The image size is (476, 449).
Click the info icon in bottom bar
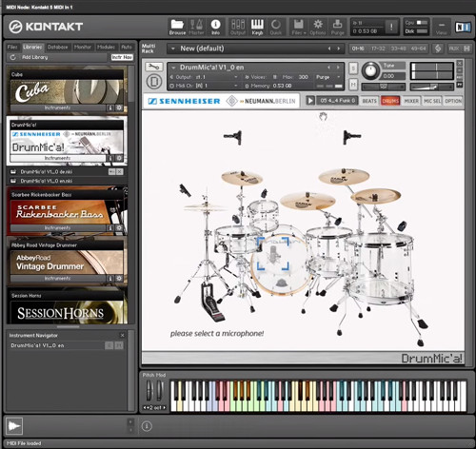[147, 426]
